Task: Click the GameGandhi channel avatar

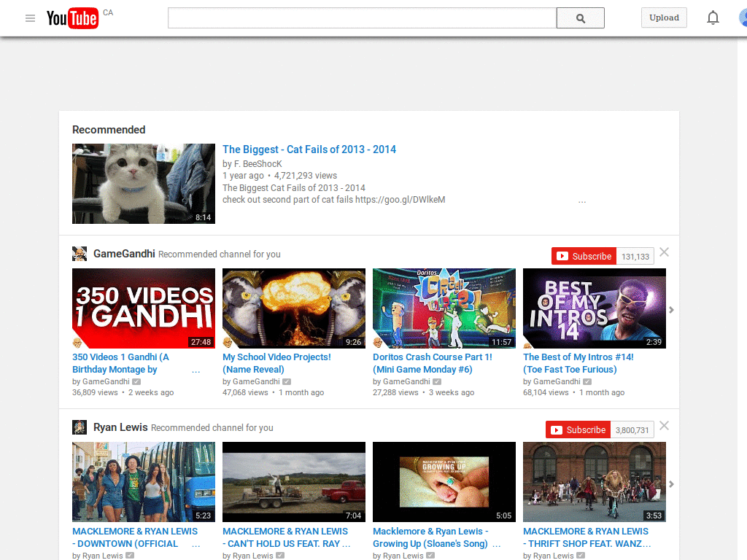Action: (x=80, y=254)
